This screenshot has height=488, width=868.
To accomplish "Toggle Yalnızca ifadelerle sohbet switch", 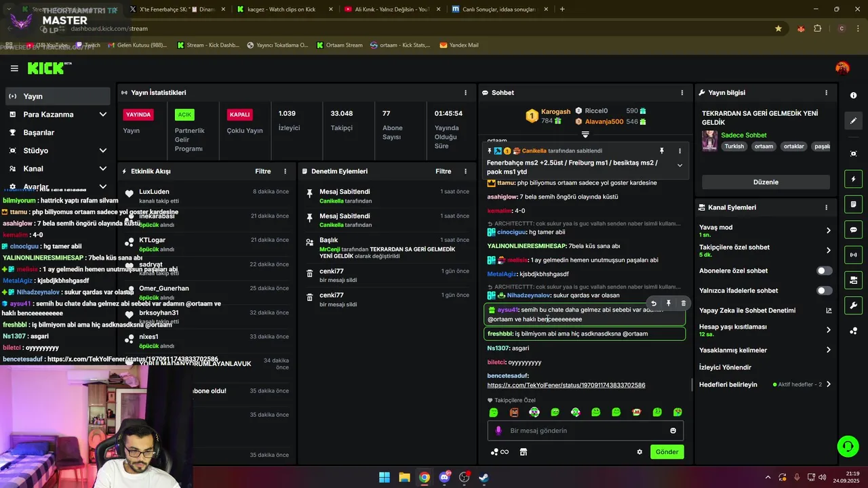I will pos(824,291).
